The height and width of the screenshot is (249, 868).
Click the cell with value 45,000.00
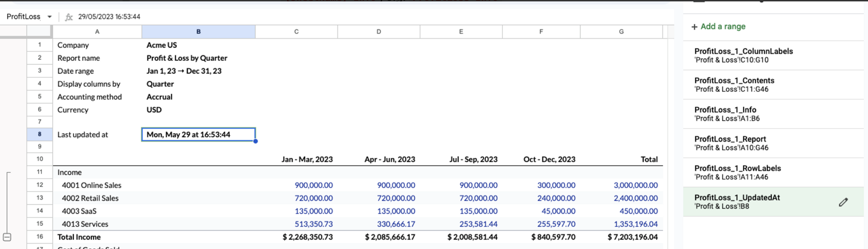(541, 211)
